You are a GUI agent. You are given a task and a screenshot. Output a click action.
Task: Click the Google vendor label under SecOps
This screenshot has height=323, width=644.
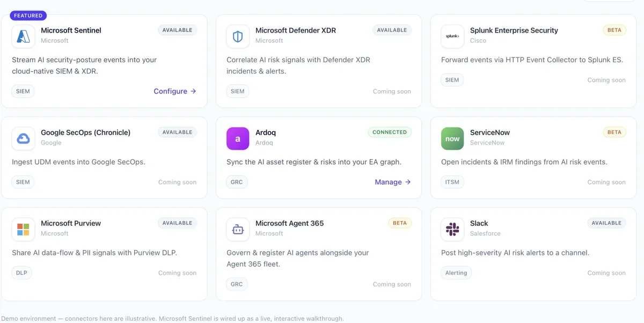[x=51, y=143]
